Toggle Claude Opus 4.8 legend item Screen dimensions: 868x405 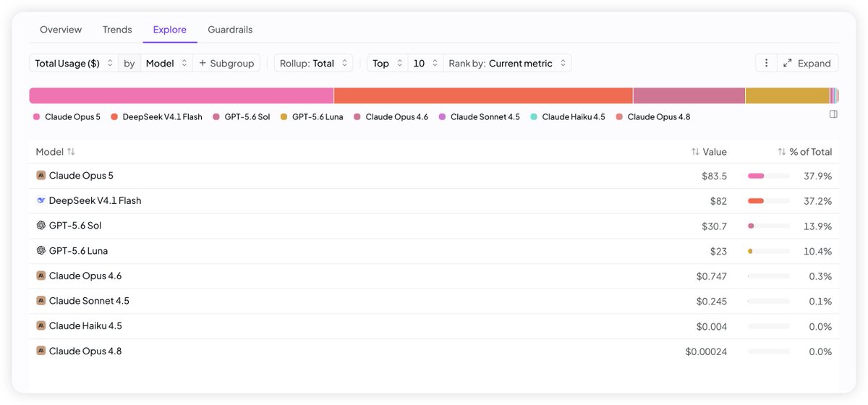653,116
